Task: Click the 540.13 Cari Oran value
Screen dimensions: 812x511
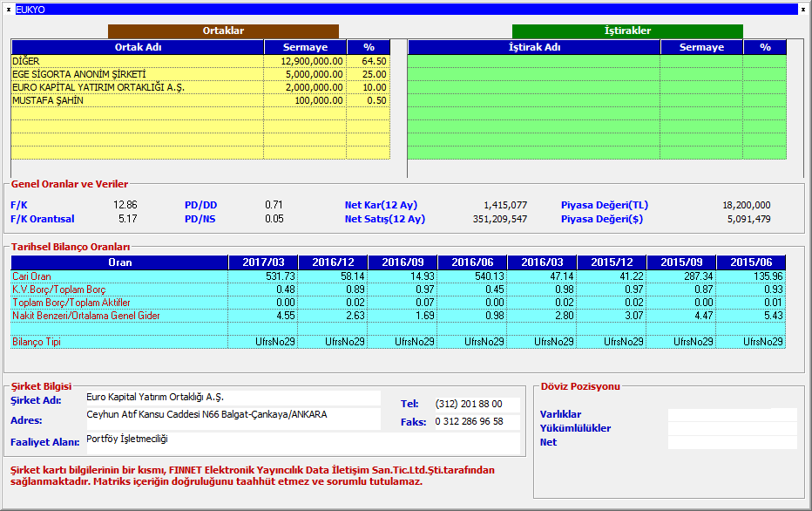Action: click(x=490, y=276)
